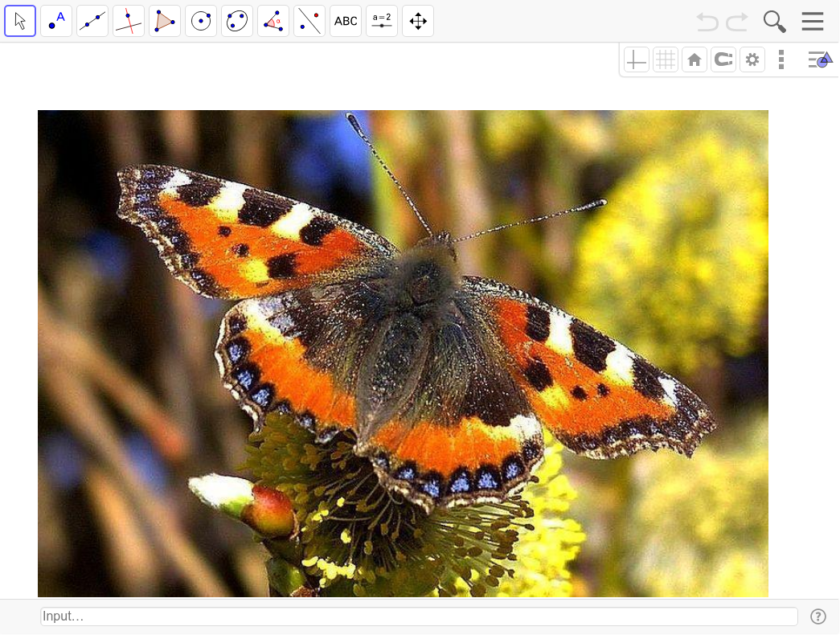The image size is (840, 635).
Task: Open the three-dot views options
Action: click(x=781, y=59)
